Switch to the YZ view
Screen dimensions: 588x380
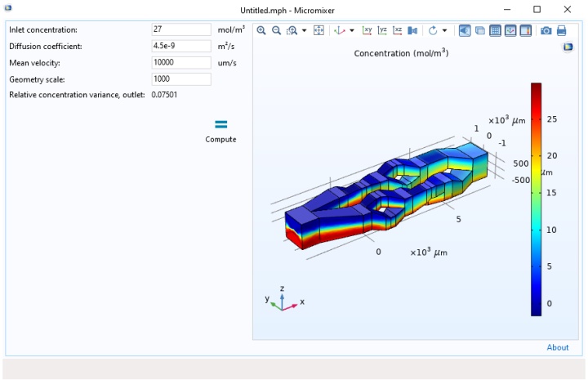(x=382, y=30)
